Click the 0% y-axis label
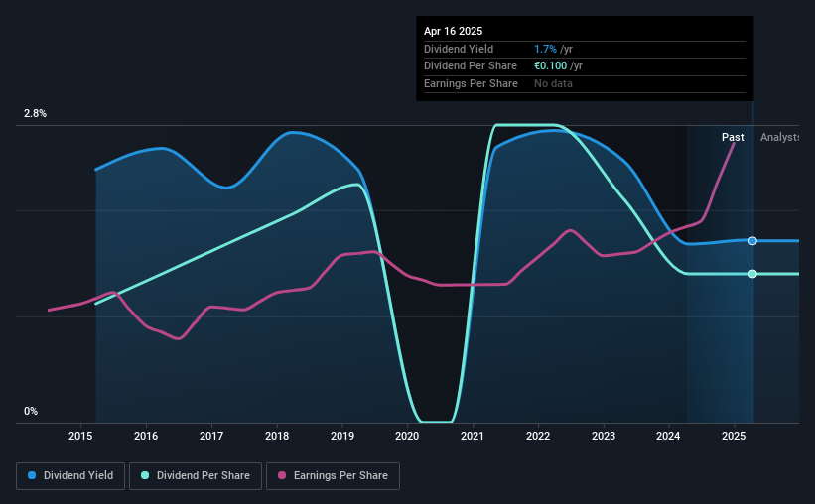The height and width of the screenshot is (504, 815). tap(31, 411)
